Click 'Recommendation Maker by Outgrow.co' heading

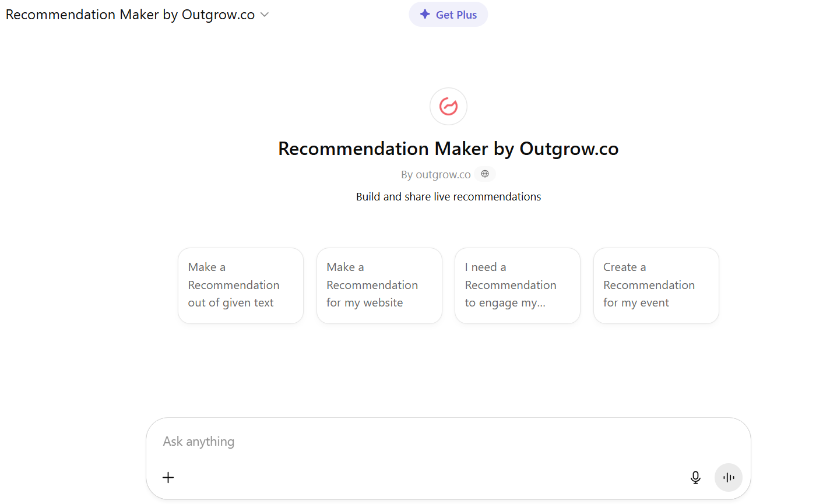coord(448,149)
